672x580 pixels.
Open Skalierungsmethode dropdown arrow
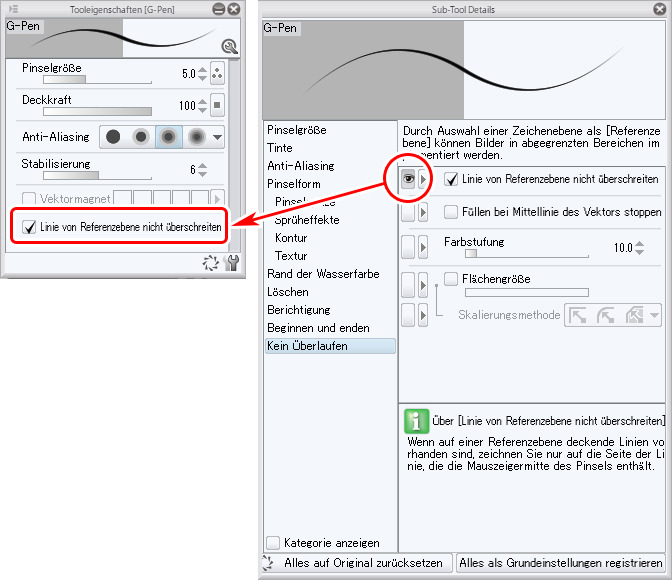[654, 316]
